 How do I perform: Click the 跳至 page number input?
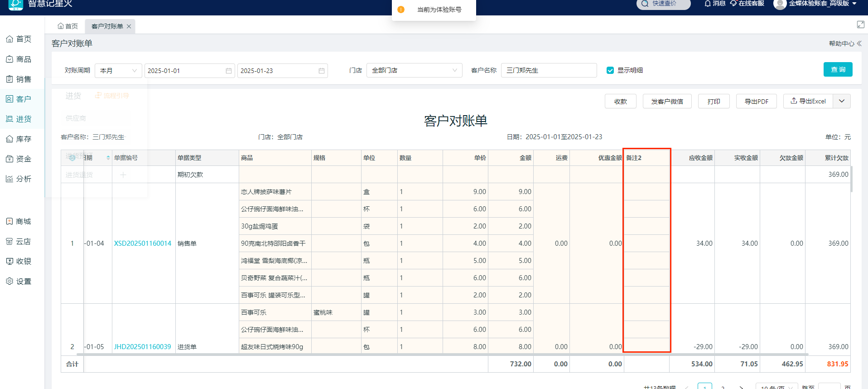tap(829, 387)
